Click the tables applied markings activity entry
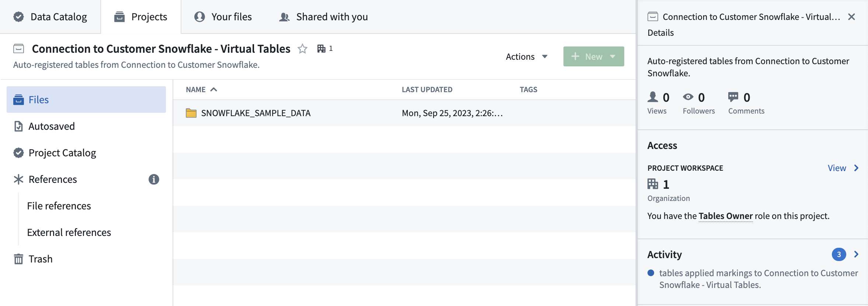 (x=758, y=279)
